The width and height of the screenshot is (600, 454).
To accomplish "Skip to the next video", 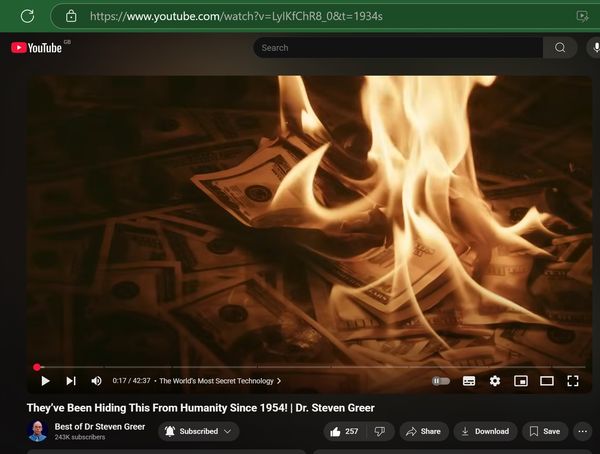I will click(x=71, y=381).
